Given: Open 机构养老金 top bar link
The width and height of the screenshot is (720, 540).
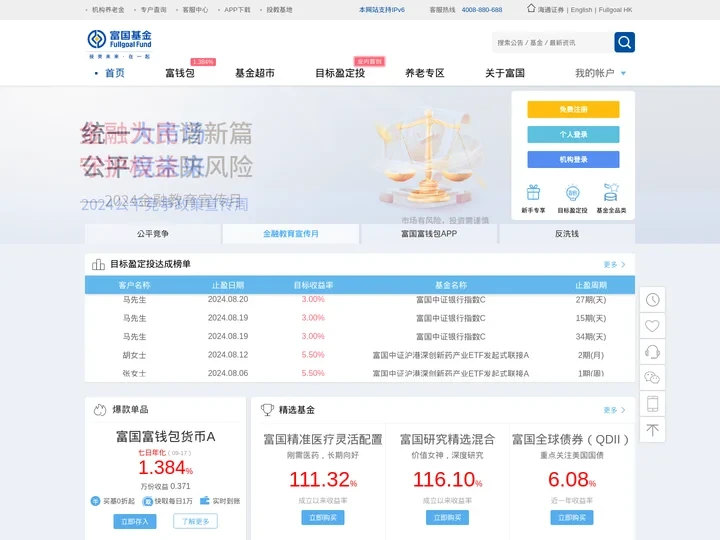Looking at the screenshot, I should (108, 10).
